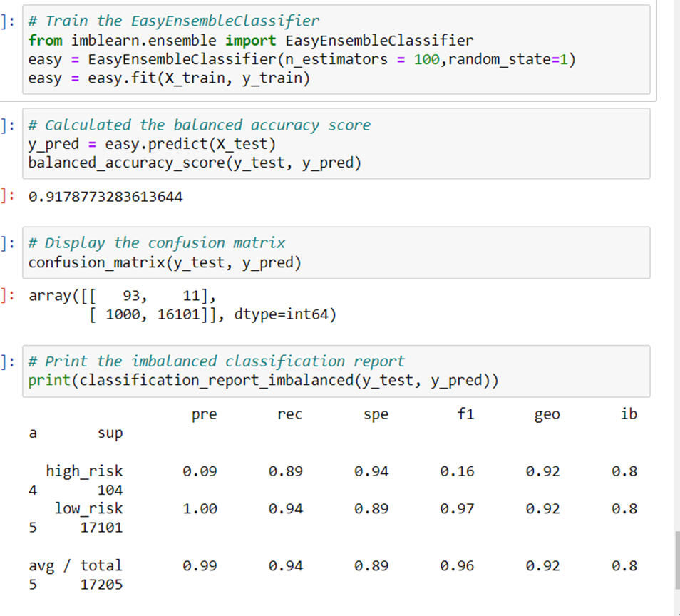The width and height of the screenshot is (680, 616).
Task: Click the array value 1000 in output
Action: (123, 314)
